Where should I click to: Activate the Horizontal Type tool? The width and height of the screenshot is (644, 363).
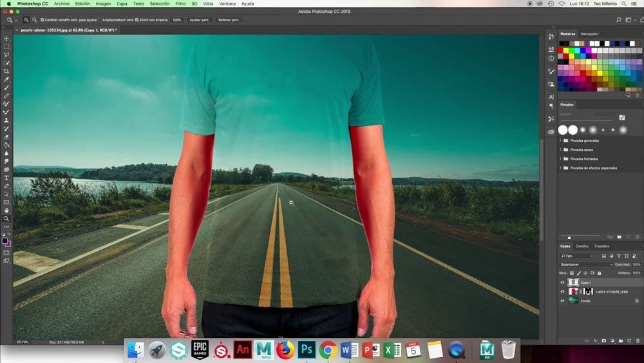coord(6,178)
